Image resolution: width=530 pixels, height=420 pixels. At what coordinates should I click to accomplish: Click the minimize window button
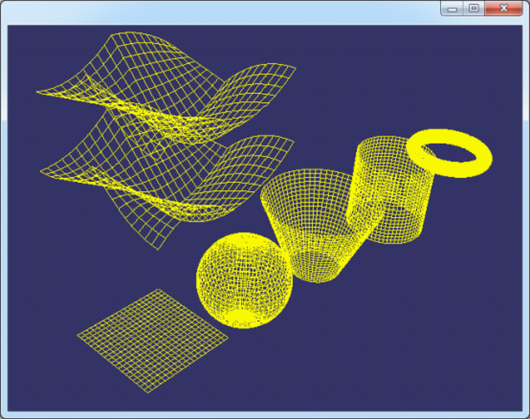[x=453, y=9]
